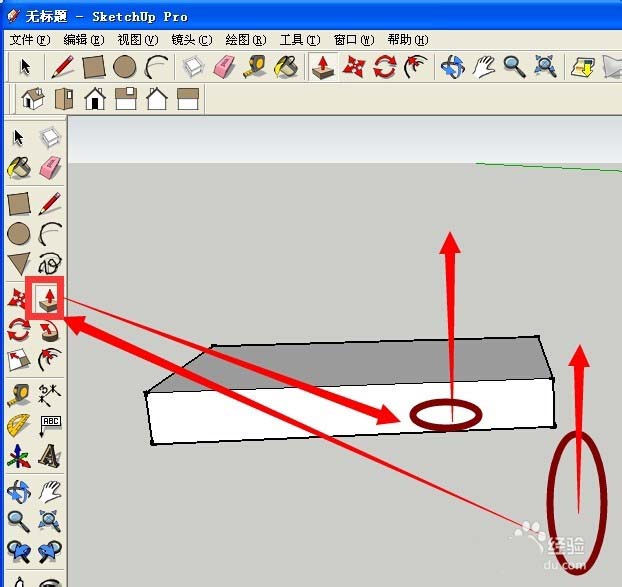The width and height of the screenshot is (622, 587).
Task: Select the Freehand scribble tool
Action: 50,263
